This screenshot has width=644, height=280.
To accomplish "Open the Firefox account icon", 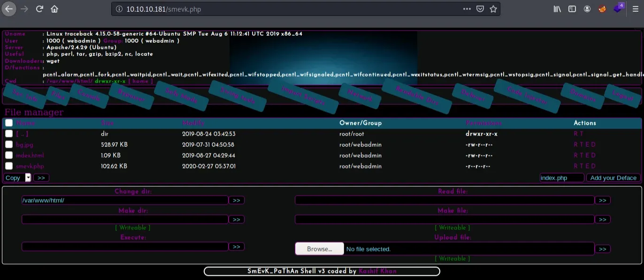I will 587,9.
